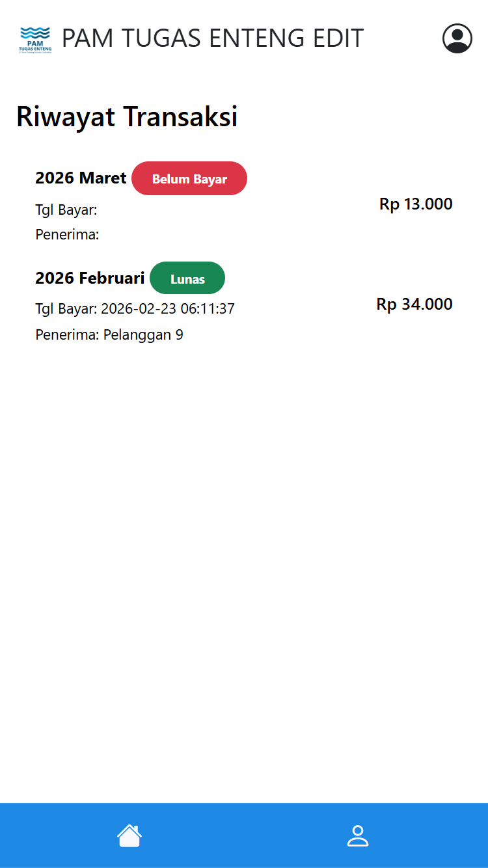Open profile from bottom navigation person icon
The image size is (488, 868).
(357, 835)
